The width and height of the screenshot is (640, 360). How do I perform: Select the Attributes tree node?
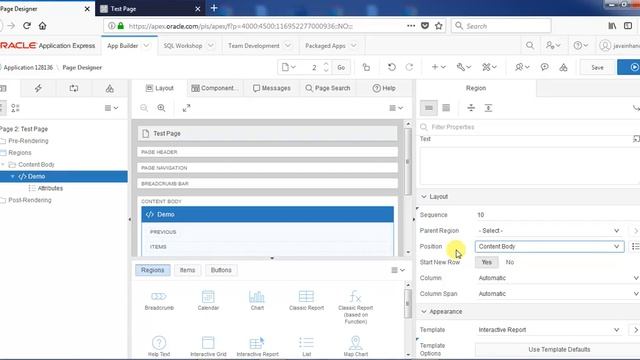coord(50,188)
